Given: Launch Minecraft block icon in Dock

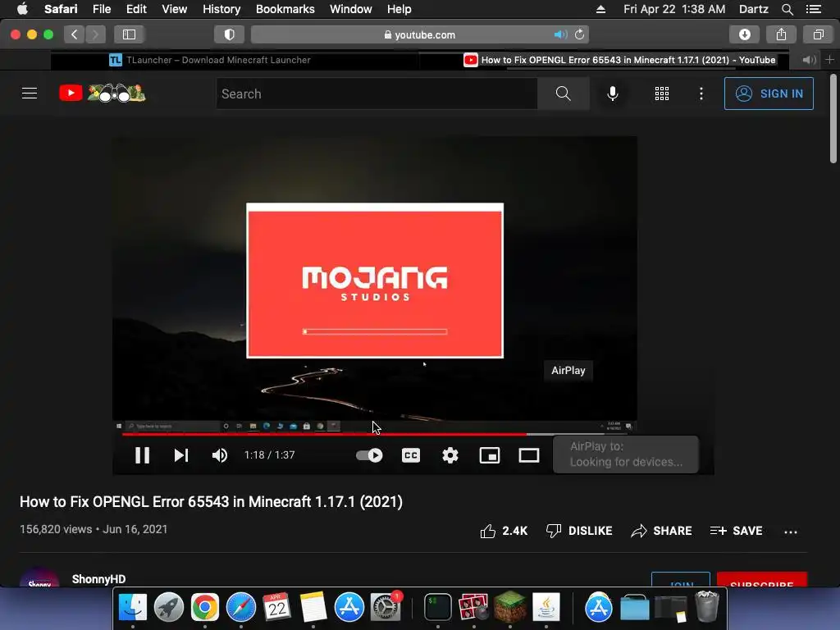Looking at the screenshot, I should [x=509, y=606].
